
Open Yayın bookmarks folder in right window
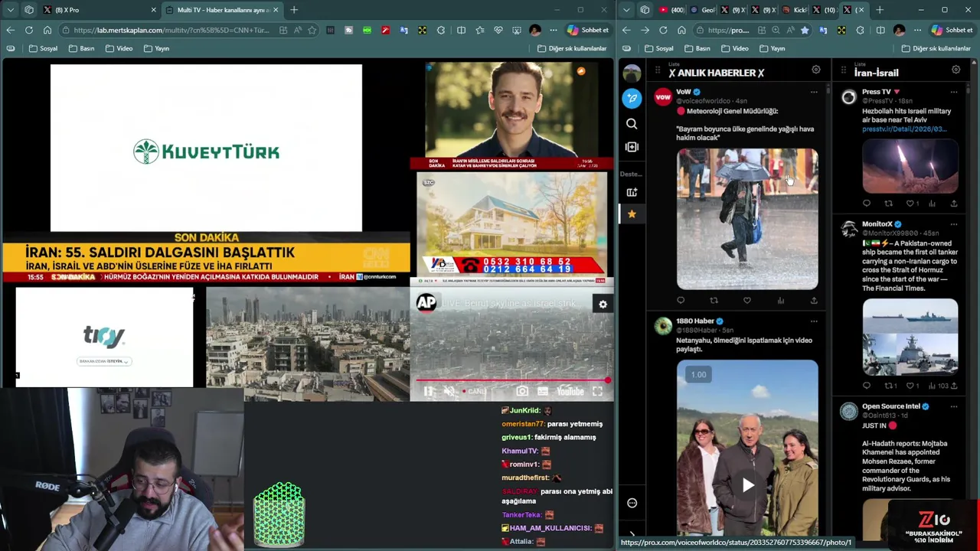tap(772, 48)
